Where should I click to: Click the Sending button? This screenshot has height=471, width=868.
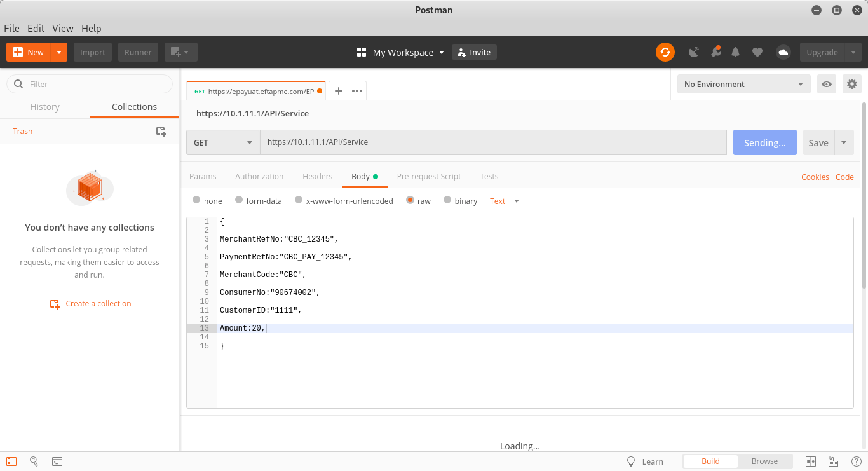765,142
